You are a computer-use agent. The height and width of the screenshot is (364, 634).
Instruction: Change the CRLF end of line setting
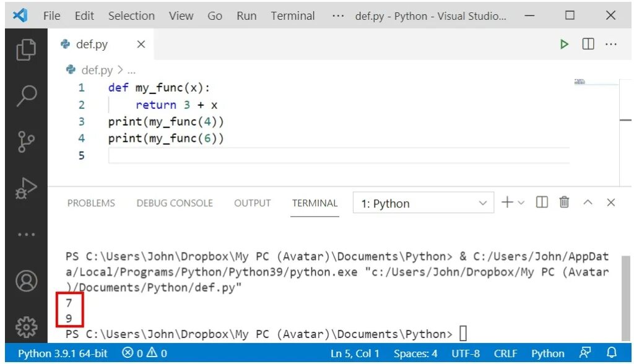[x=505, y=353]
